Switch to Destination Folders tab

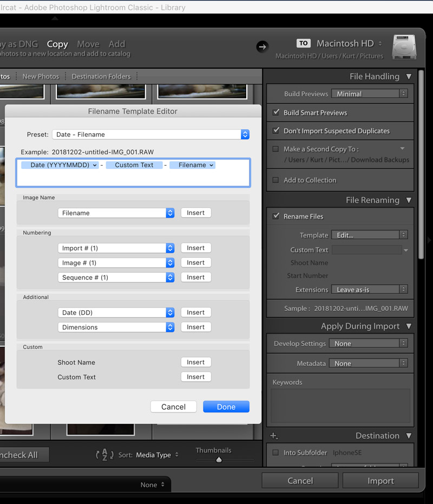tap(101, 76)
